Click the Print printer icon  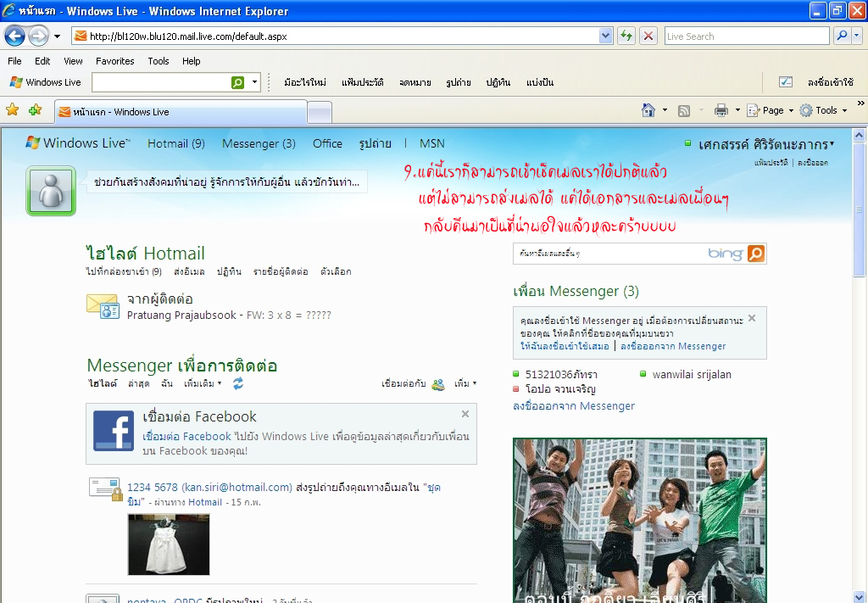(721, 110)
